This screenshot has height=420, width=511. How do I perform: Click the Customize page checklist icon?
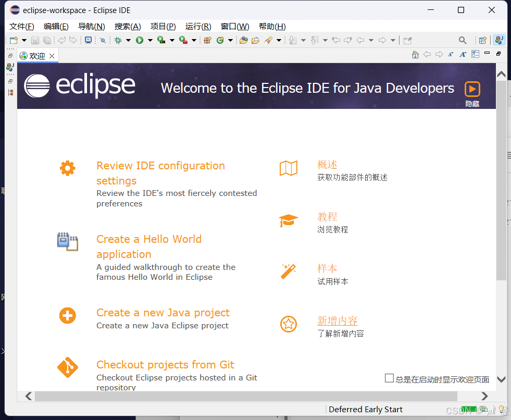[476, 54]
